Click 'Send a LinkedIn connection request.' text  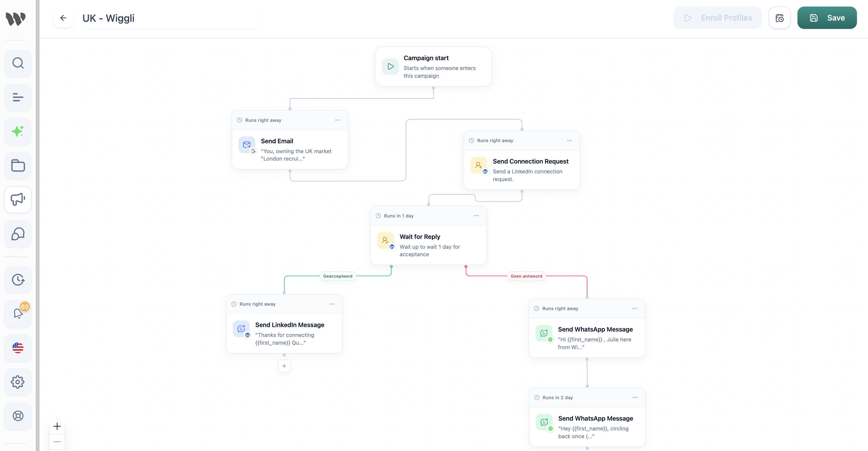point(527,175)
